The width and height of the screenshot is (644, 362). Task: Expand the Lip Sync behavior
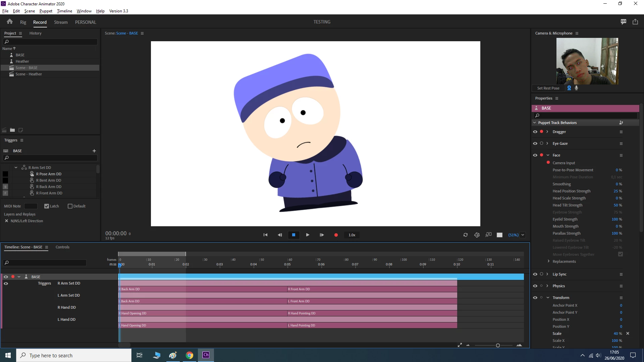click(547, 274)
